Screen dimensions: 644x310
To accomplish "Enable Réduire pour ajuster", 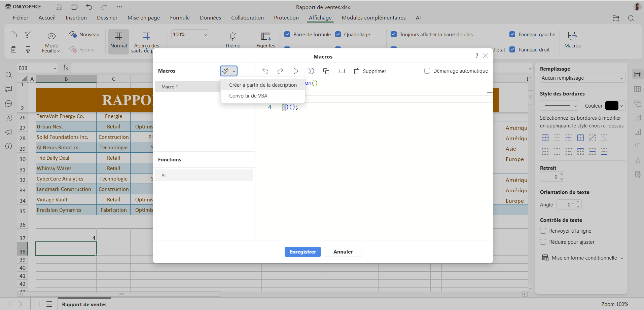I will (543, 242).
